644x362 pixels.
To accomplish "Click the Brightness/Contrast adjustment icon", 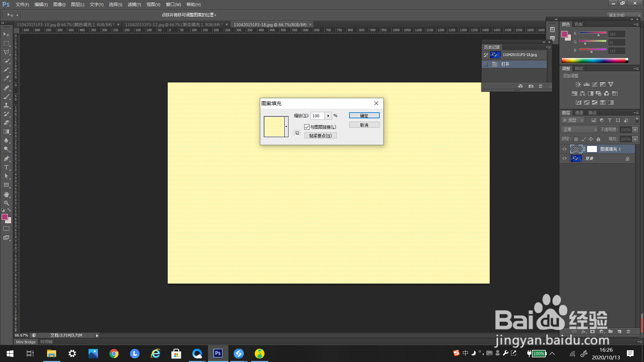I will pyautogui.click(x=578, y=84).
